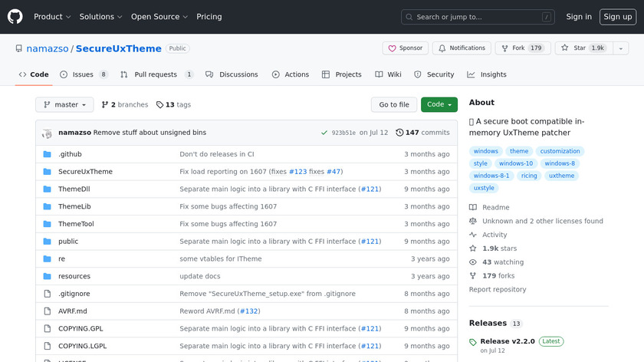This screenshot has height=362, width=644.
Task: Switch to the Issues tab
Action: point(83,74)
